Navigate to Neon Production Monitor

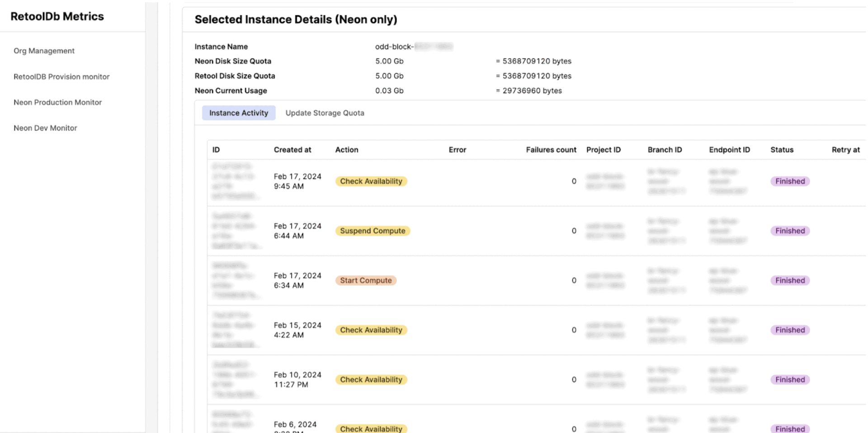click(x=57, y=102)
